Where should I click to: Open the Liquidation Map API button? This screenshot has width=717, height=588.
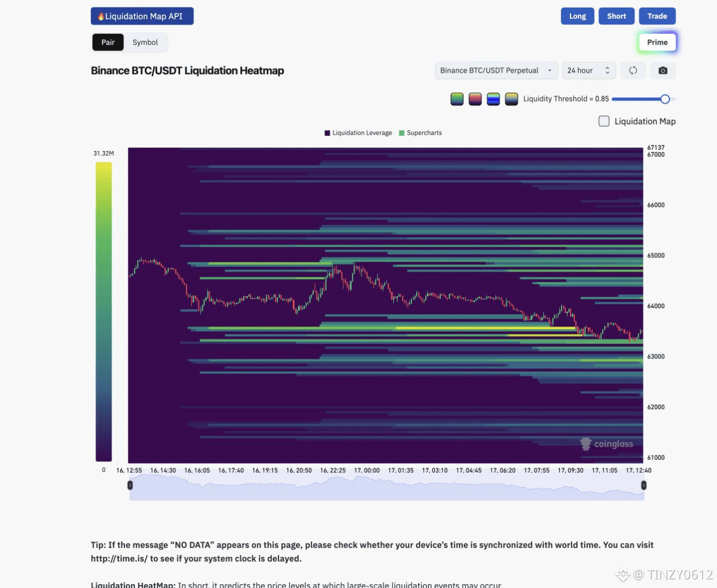(142, 16)
